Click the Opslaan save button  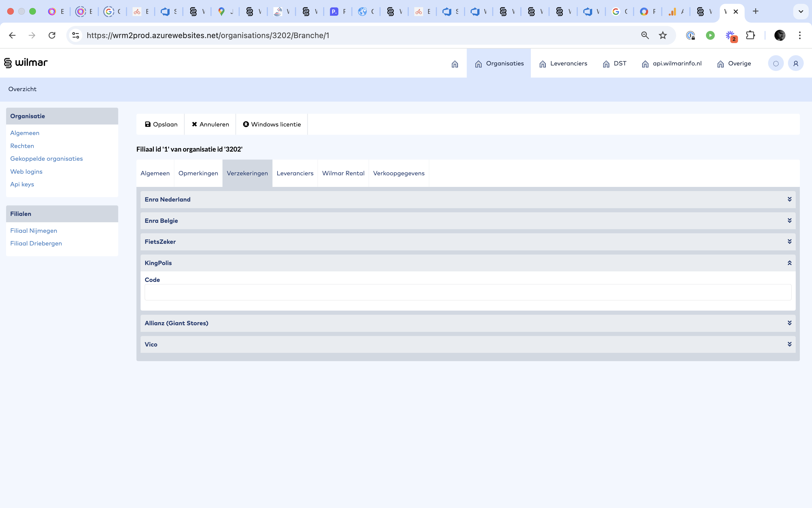(x=161, y=124)
